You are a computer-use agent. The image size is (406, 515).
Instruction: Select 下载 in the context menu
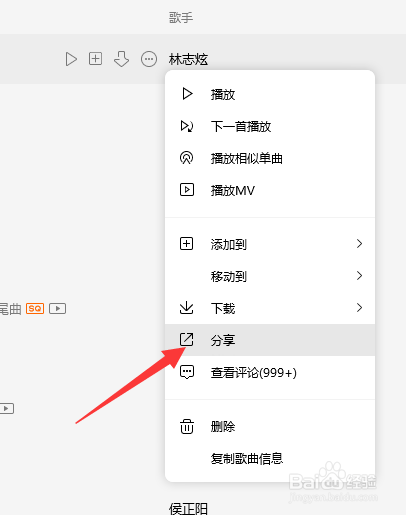point(270,308)
